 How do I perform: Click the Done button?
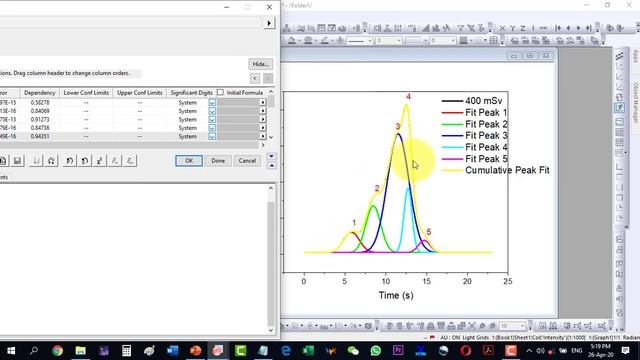pos(218,161)
